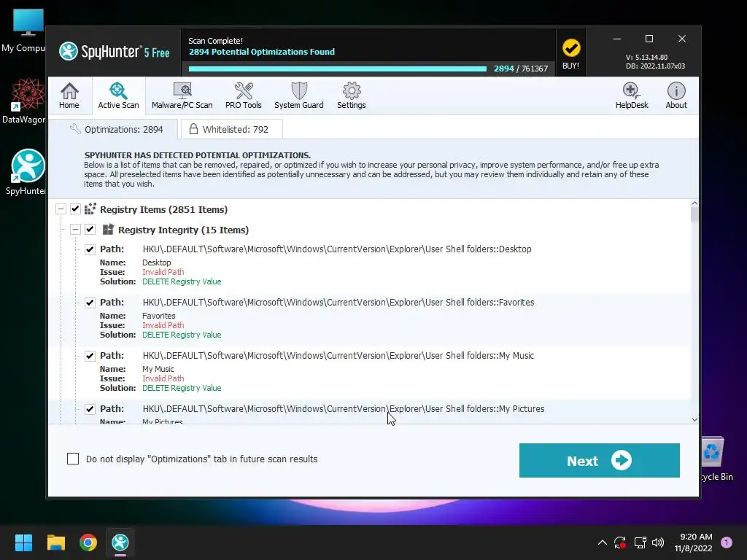
Task: Collapse the Registry Integrity tree node
Action: coord(75,230)
